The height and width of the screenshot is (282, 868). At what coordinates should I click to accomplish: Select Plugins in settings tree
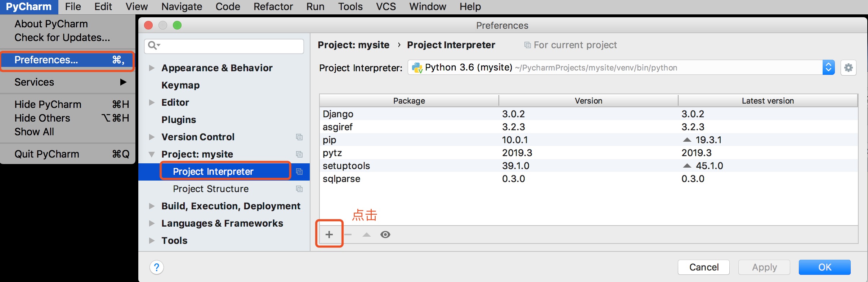[x=179, y=120]
